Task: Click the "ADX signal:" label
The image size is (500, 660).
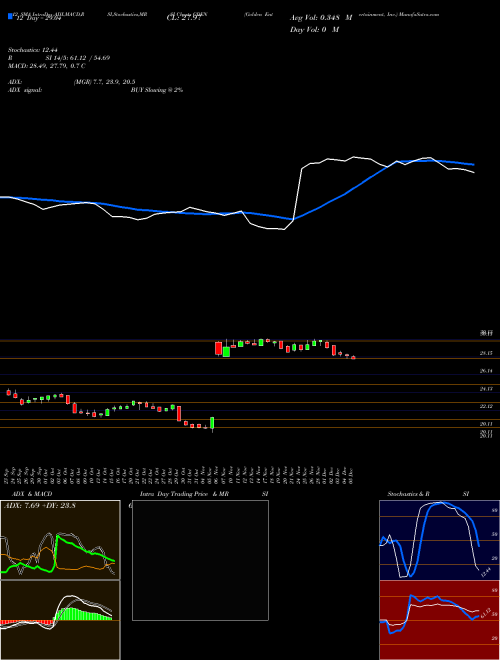Action: [x=25, y=90]
